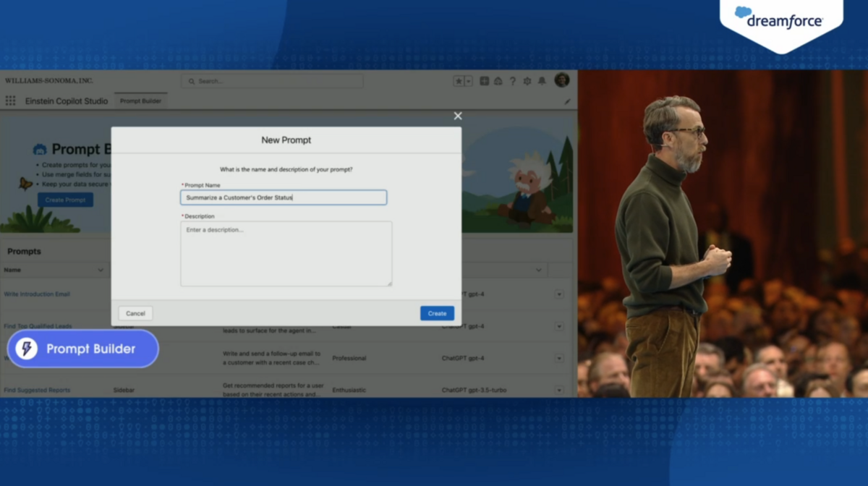
Task: Click the Description text area
Action: [286, 254]
